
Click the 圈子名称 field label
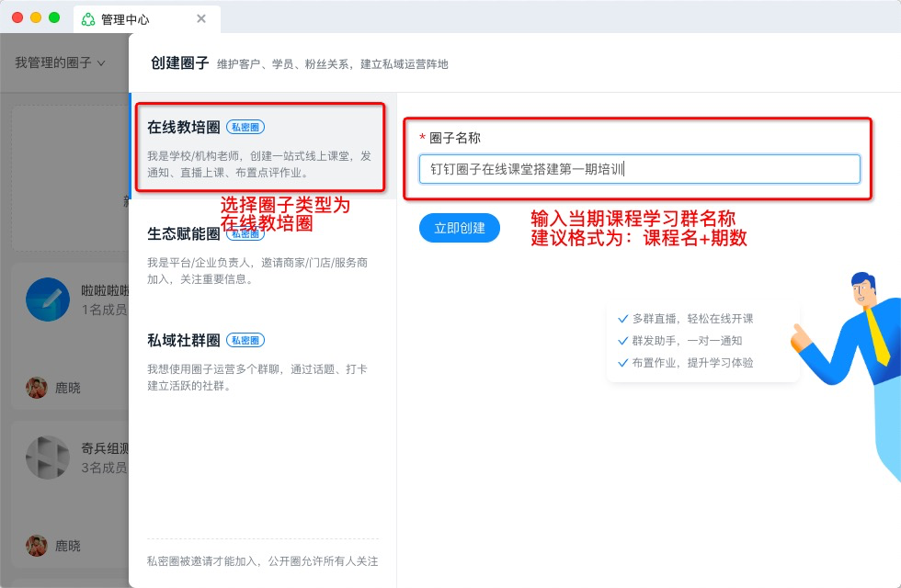(454, 138)
